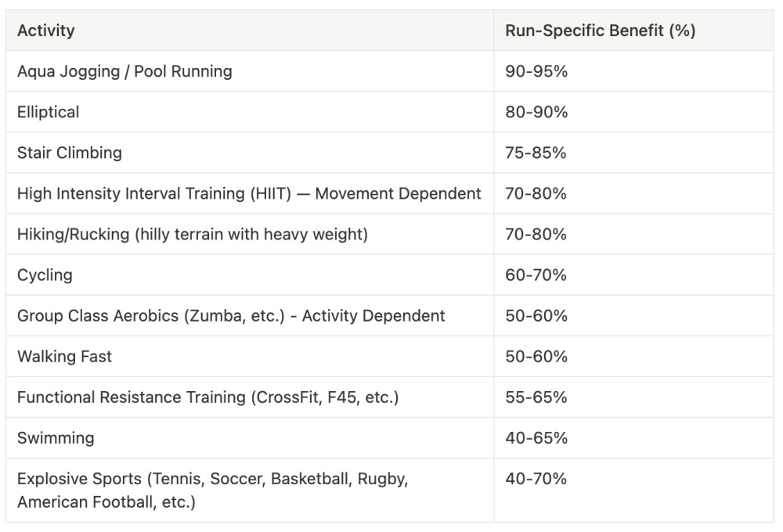This screenshot has width=783, height=532.
Task: Click the Cycling activity cell
Action: pyautogui.click(x=45, y=275)
